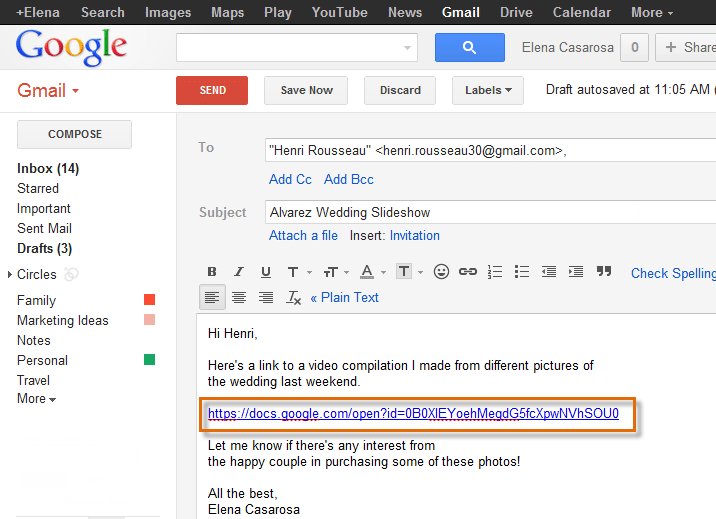Open News in the top navigation bar

405,12
